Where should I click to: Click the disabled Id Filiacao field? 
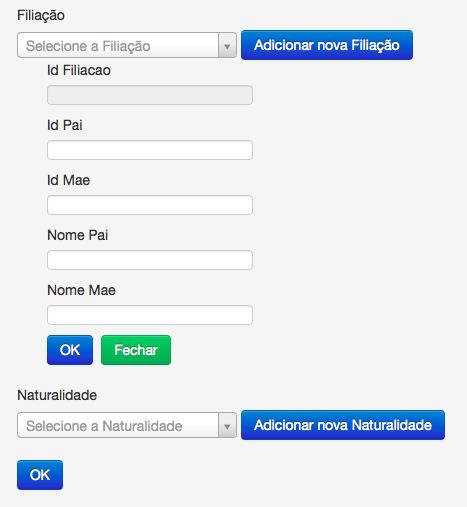pos(150,95)
